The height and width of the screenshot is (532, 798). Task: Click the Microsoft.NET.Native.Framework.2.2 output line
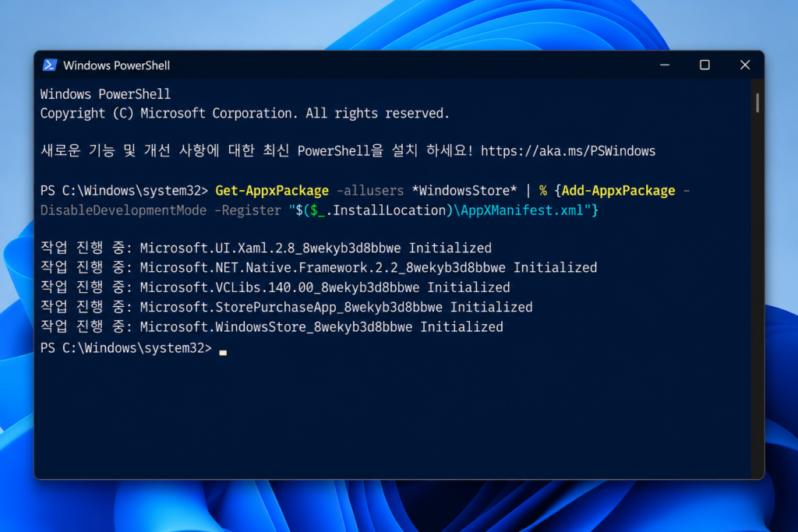click(x=319, y=267)
